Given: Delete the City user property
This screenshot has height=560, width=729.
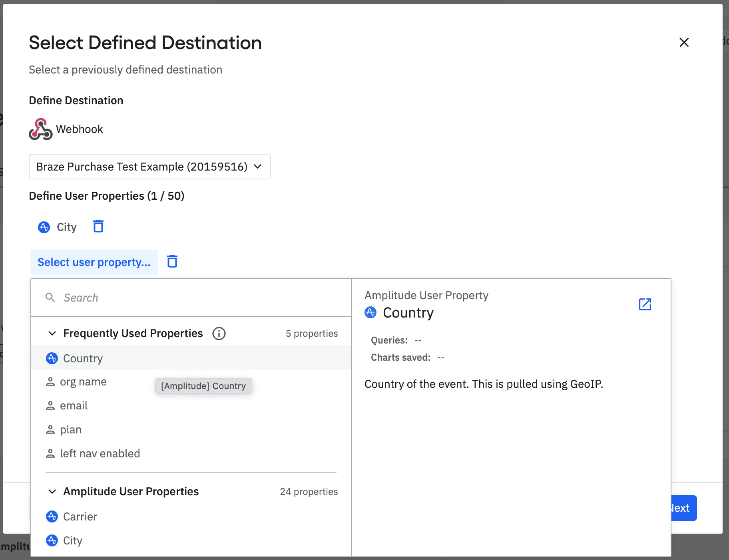Looking at the screenshot, I should click(98, 226).
